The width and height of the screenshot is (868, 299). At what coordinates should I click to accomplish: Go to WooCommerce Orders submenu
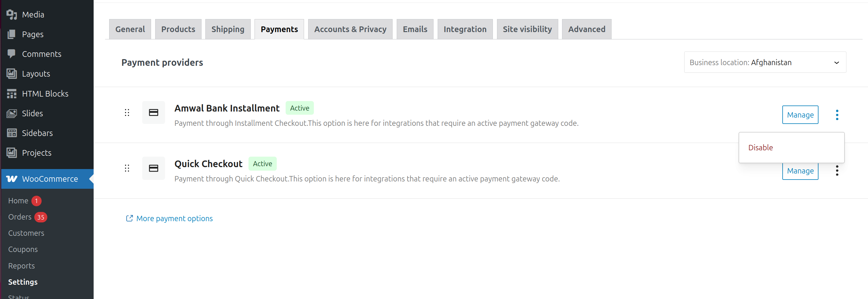[x=20, y=217]
